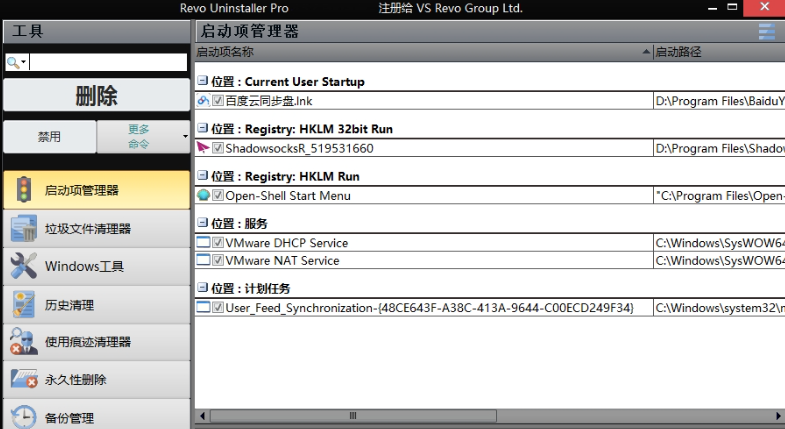Minimize the Revo Uninstaller Pro window
The width and height of the screenshot is (785, 429).
click(x=713, y=8)
